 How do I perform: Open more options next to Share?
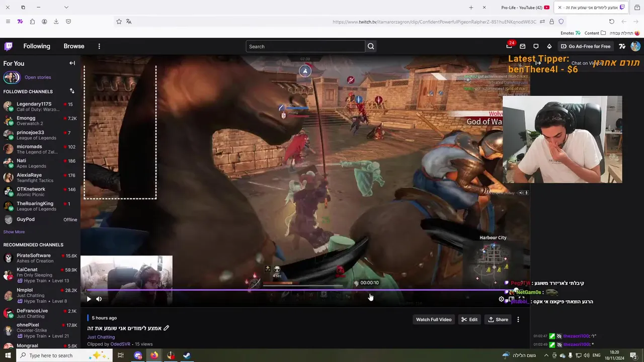pos(518,320)
